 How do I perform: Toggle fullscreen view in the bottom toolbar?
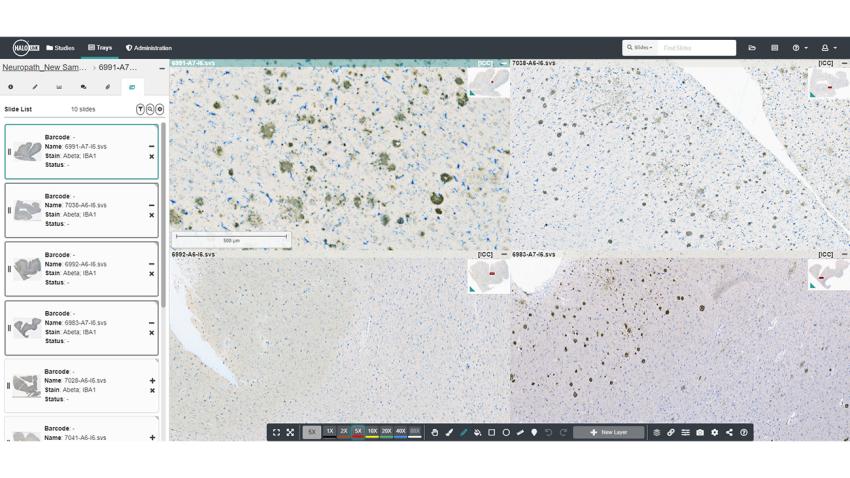click(x=277, y=433)
